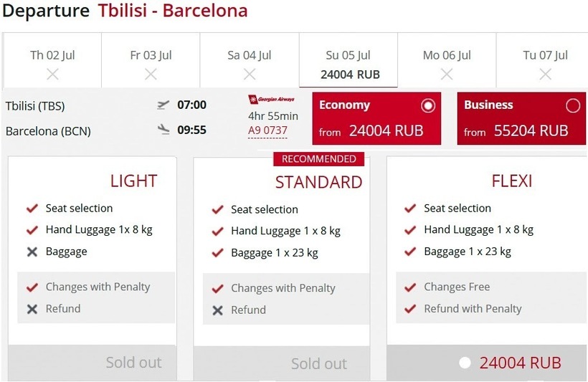This screenshot has height=382, width=588.
Task: Switch to the Mo 06 Jul date tab
Action: [x=447, y=63]
